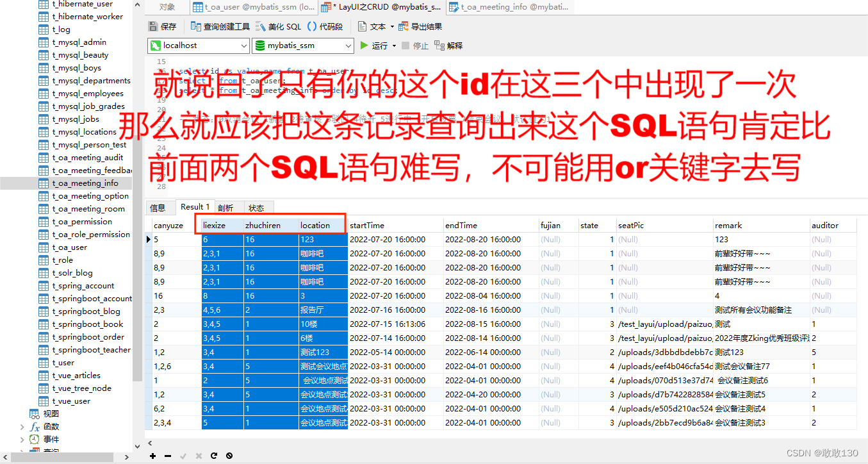Click the t_mysql_jobs table icon

click(x=44, y=119)
